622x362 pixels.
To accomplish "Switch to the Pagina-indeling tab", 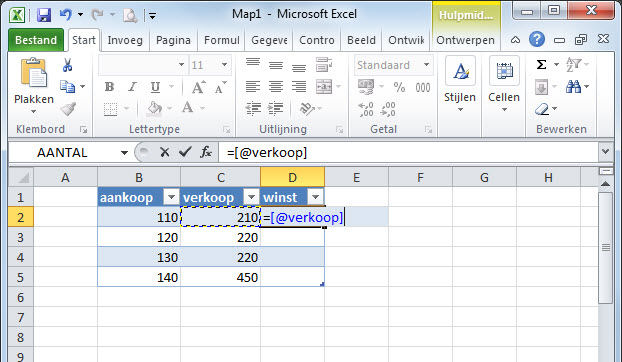I will tap(173, 40).
